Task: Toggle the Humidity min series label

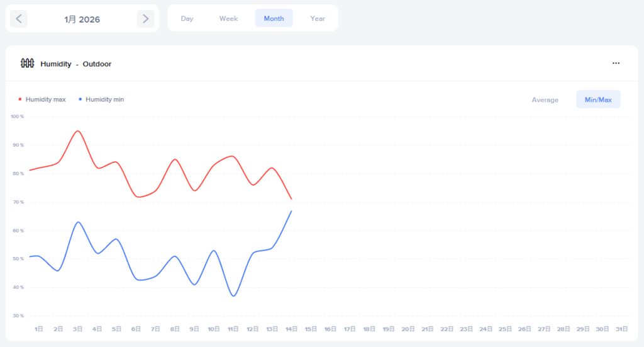Action: pos(104,100)
